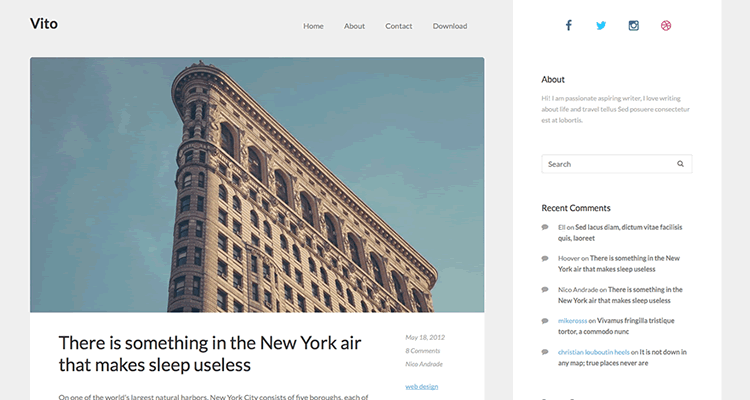Image resolution: width=750 pixels, height=400 pixels.
Task: Go to the Home menu item
Action: (x=313, y=26)
